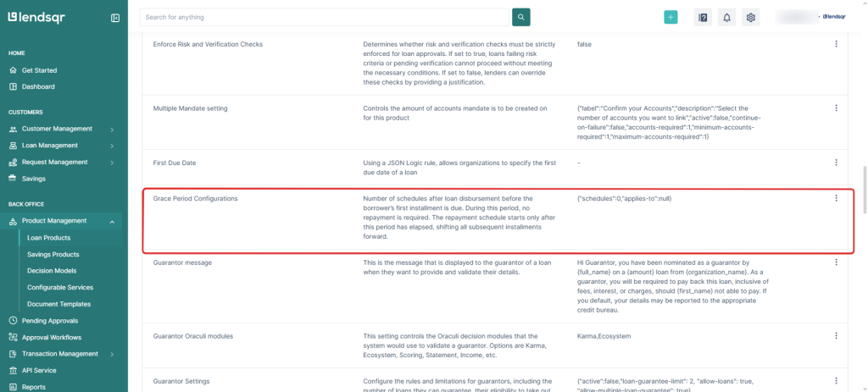
Task: Open the settings gear icon
Action: pos(750,17)
